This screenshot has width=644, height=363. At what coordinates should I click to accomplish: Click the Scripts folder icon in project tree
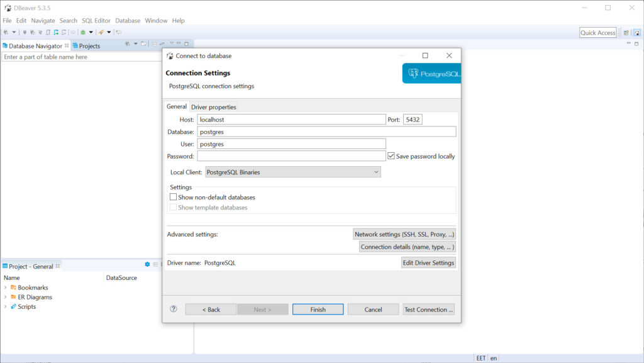pos(13,306)
